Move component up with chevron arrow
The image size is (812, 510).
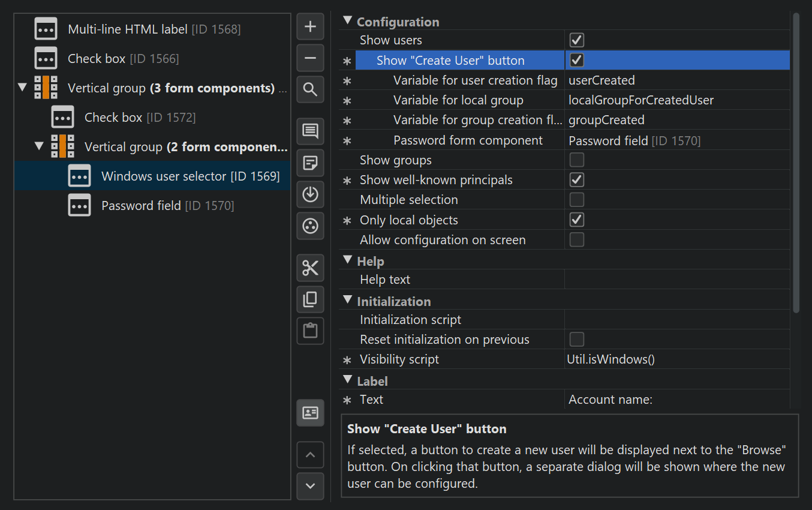coord(310,455)
